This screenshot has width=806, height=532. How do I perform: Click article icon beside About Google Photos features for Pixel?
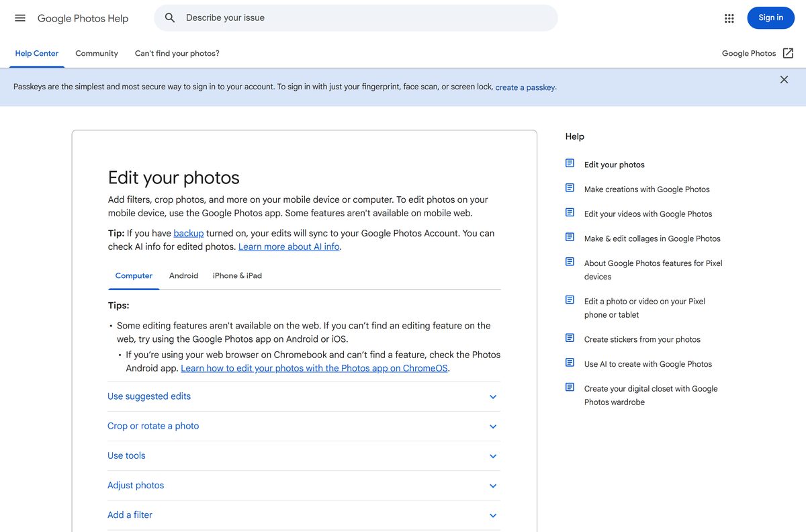click(x=570, y=262)
